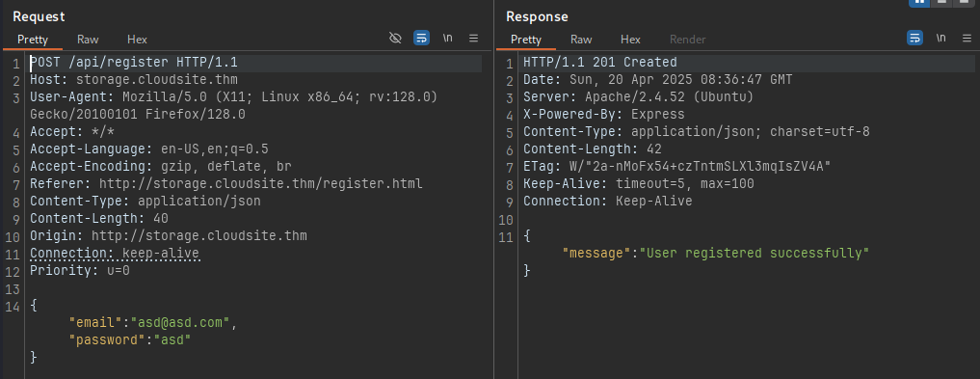Show non-printable characters (\n) in Response

940,39
